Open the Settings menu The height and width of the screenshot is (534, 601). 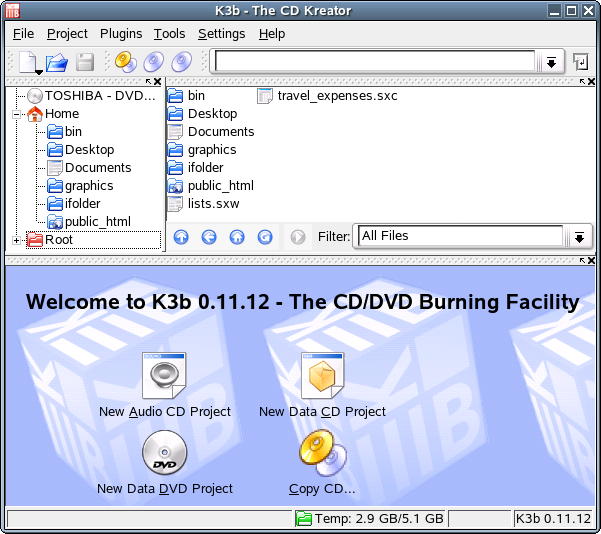pyautogui.click(x=222, y=34)
